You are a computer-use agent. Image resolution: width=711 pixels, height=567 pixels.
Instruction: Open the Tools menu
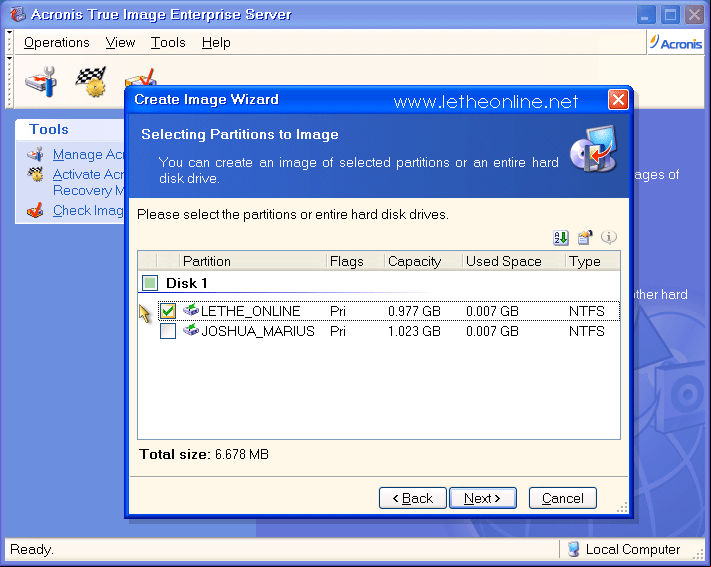click(x=168, y=43)
